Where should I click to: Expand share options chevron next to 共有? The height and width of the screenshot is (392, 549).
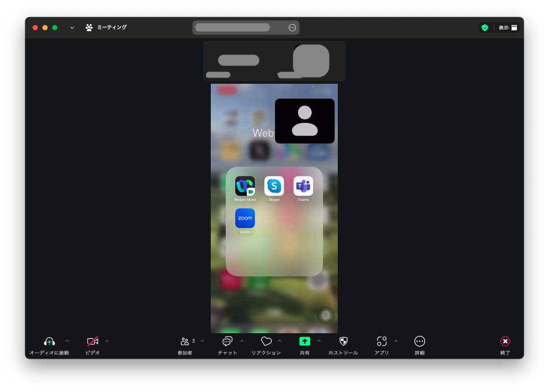[x=319, y=341]
